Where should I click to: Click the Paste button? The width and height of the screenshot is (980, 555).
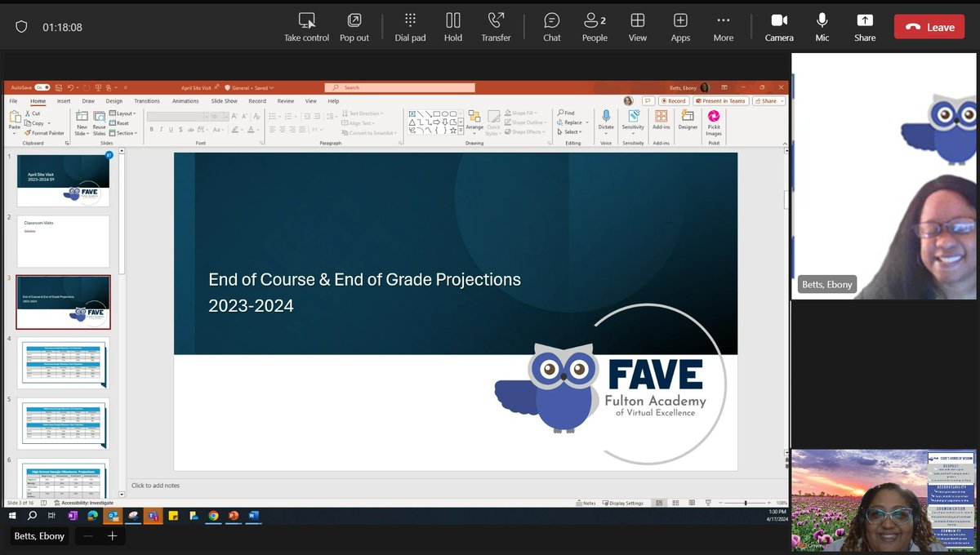point(14,121)
